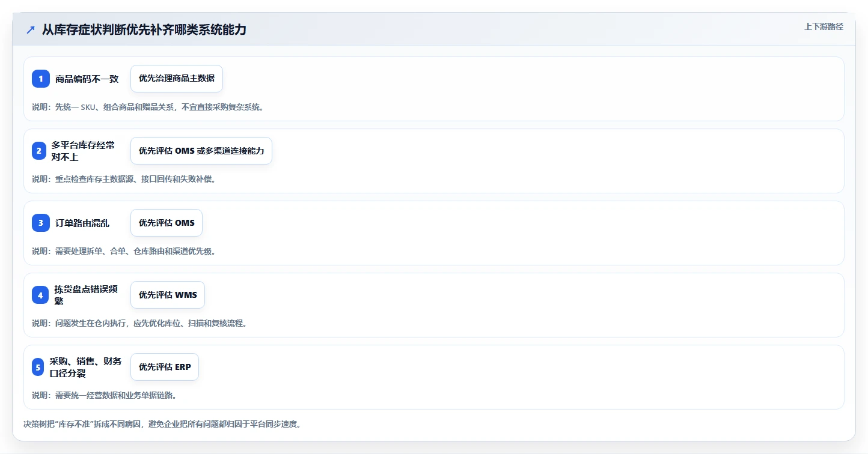Click the note 说明：重点检查库存主数据源
The image size is (868, 454).
124,179
